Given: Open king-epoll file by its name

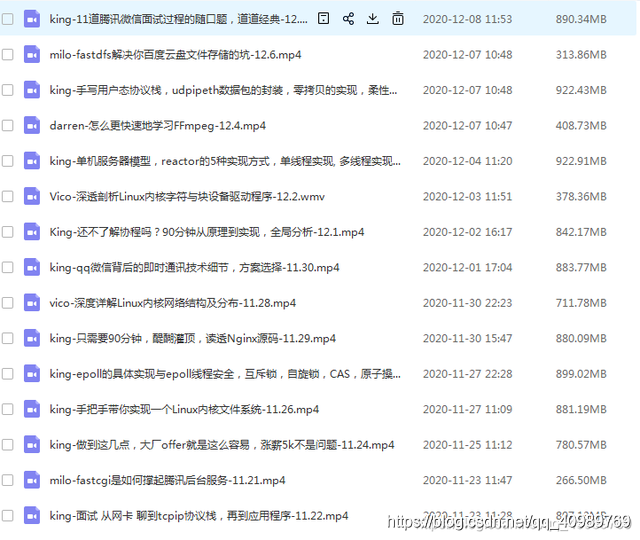Looking at the screenshot, I should click(x=225, y=374).
